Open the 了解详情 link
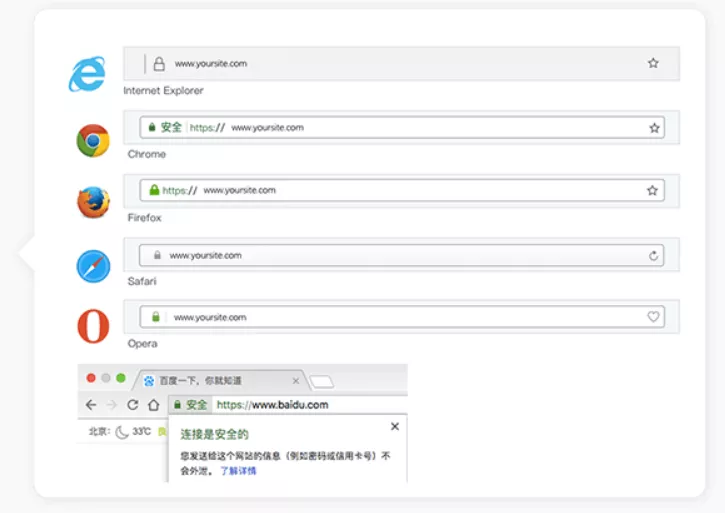The image size is (725, 513). (x=238, y=471)
